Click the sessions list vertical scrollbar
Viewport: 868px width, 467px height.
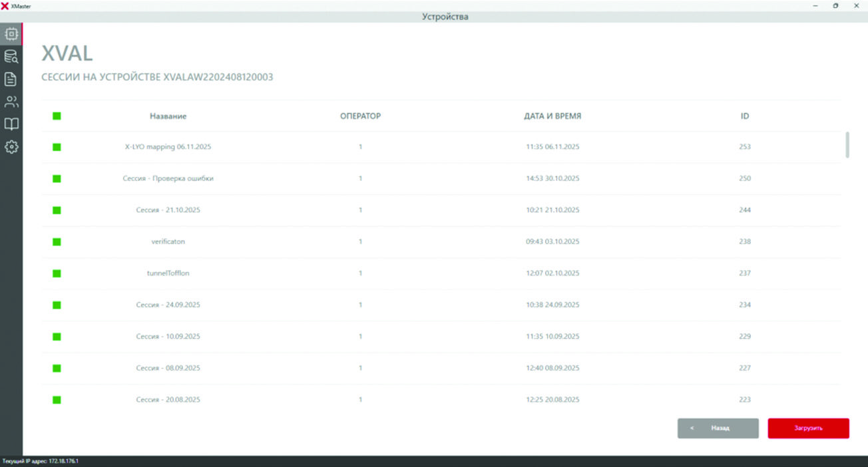pyautogui.click(x=847, y=145)
